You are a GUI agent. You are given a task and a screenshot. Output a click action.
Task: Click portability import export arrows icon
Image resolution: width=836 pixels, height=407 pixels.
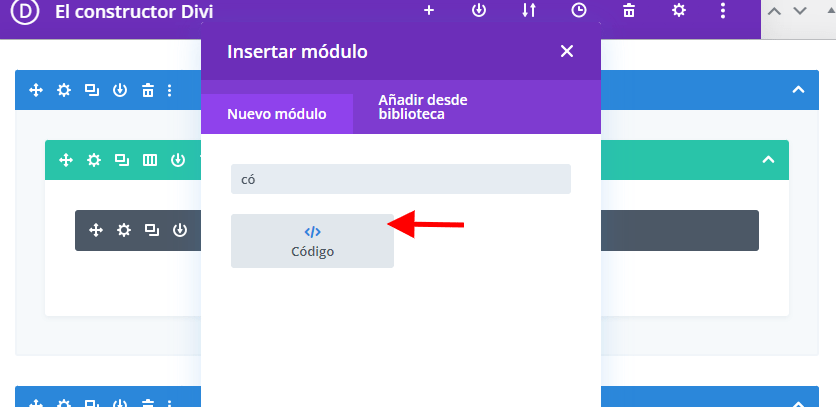(x=529, y=11)
